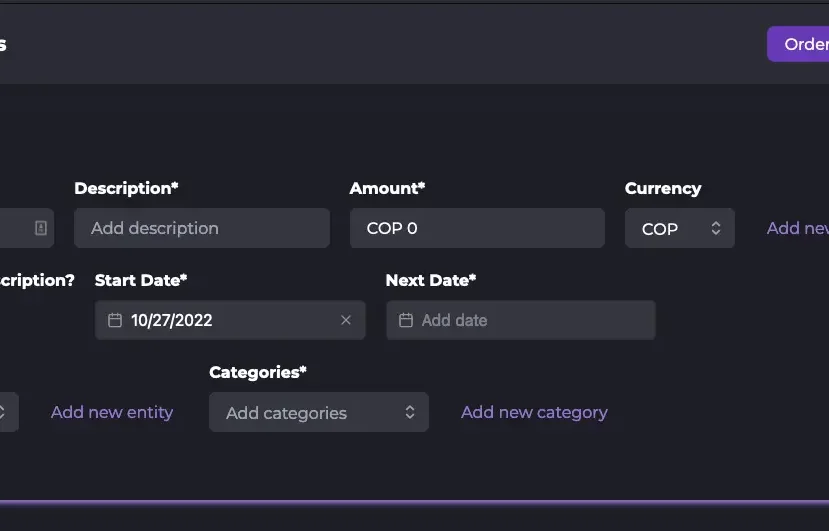Click the up-down chevron in the Currency selector
This screenshot has height=531, width=829.
click(x=716, y=228)
